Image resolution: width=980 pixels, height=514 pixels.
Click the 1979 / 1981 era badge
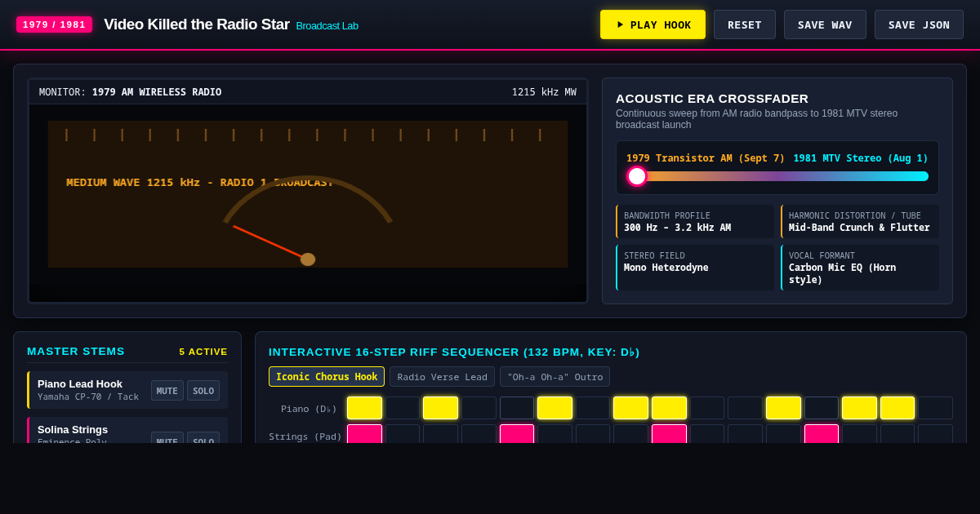[x=55, y=24]
